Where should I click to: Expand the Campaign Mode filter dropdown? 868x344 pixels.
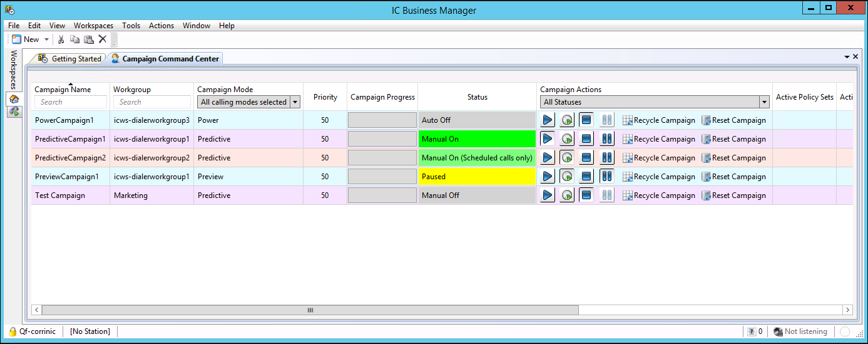(x=295, y=102)
